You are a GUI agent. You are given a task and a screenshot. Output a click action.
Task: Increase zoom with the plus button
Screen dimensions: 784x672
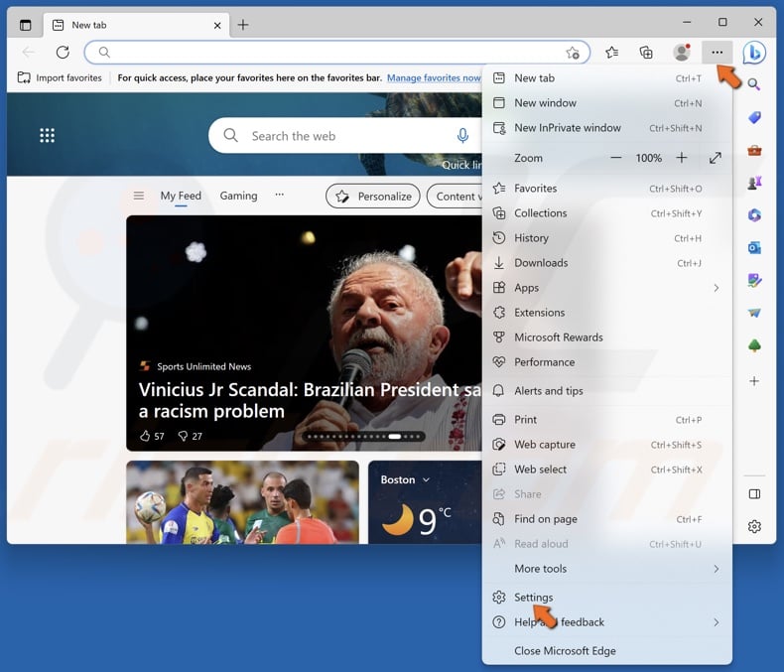(682, 158)
